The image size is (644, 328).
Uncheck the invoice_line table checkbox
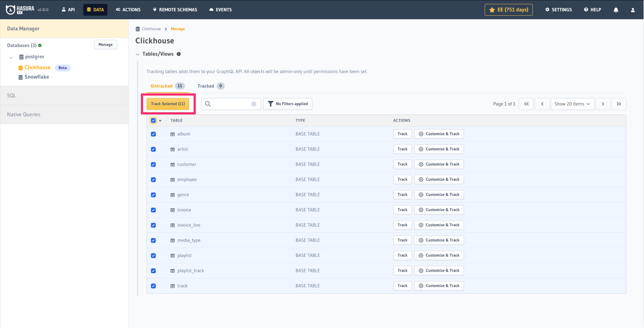[153, 225]
